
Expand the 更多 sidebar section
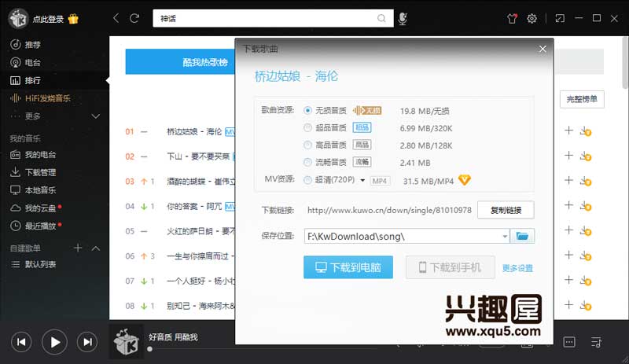[x=95, y=116]
